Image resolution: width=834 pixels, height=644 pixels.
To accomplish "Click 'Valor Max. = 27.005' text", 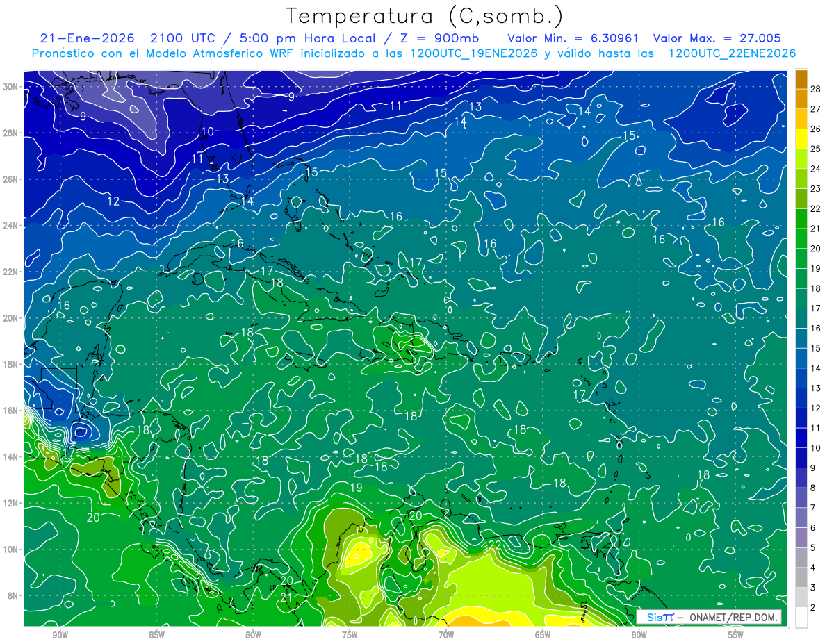I will point(717,38).
